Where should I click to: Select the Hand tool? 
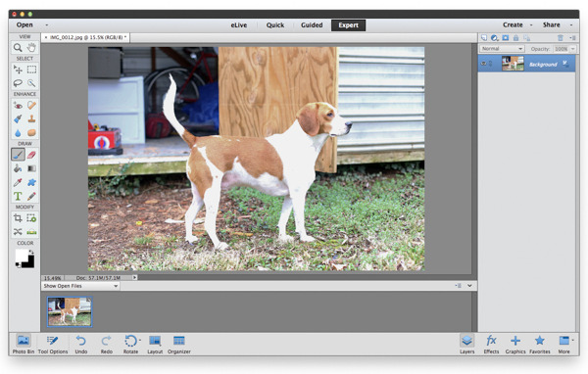[32, 48]
